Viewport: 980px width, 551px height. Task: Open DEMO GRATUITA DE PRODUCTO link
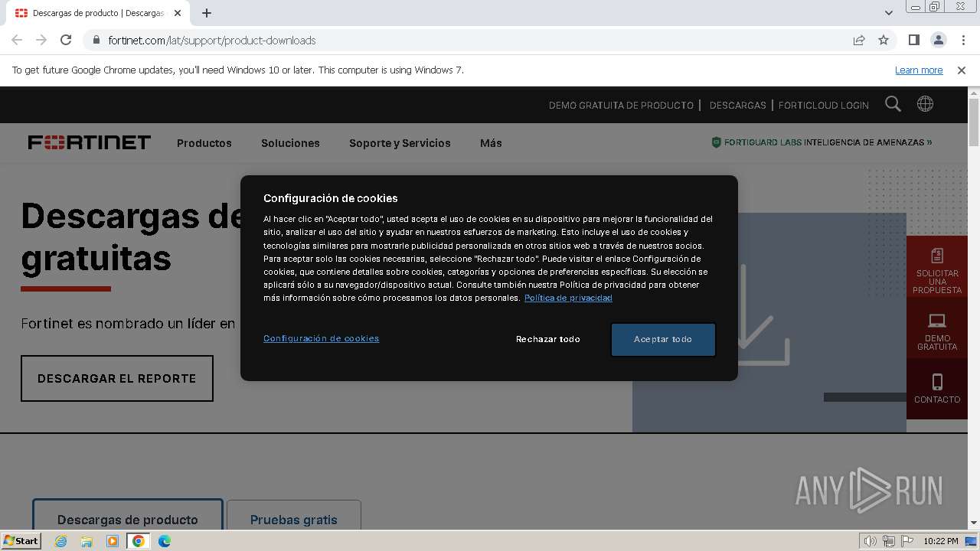tap(621, 106)
